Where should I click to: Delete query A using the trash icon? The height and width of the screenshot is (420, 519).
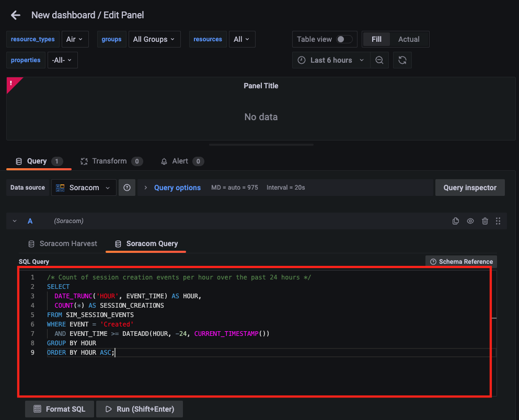pyautogui.click(x=485, y=221)
